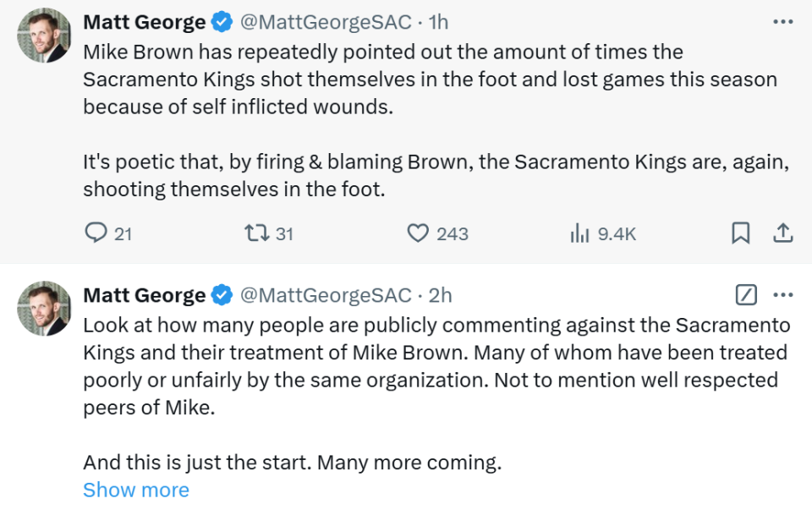
Task: Open @MattGeorgeSAC handle on second tweet
Action: (x=326, y=295)
